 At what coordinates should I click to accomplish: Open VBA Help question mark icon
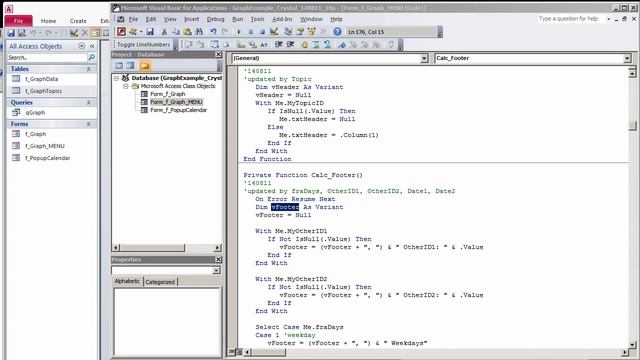[x=337, y=31]
